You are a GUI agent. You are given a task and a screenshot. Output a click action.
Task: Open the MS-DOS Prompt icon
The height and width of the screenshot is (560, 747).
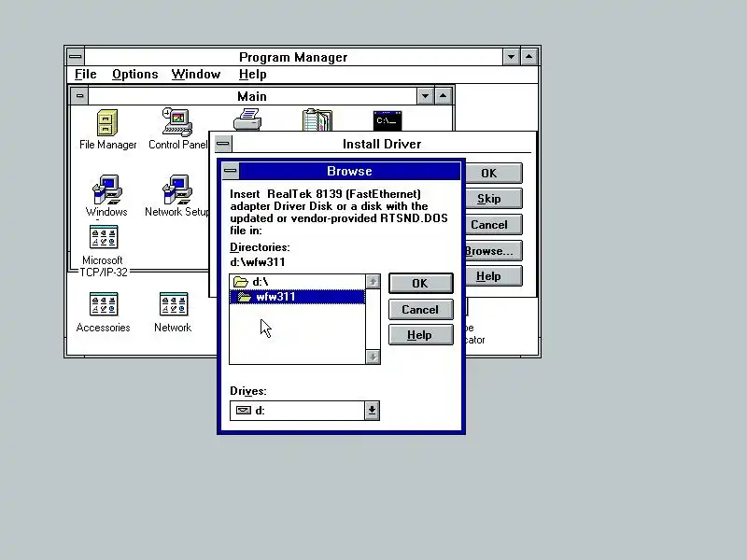point(388,121)
